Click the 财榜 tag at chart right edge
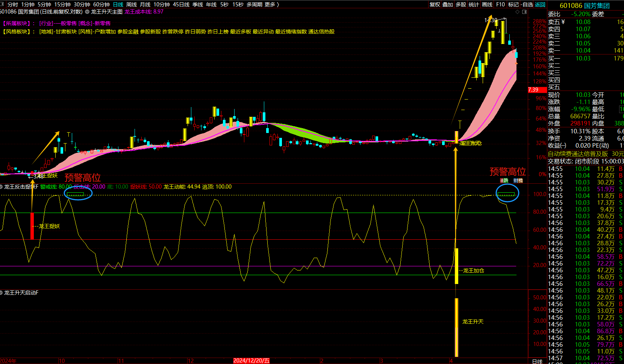The image size is (624, 364). pos(518,181)
